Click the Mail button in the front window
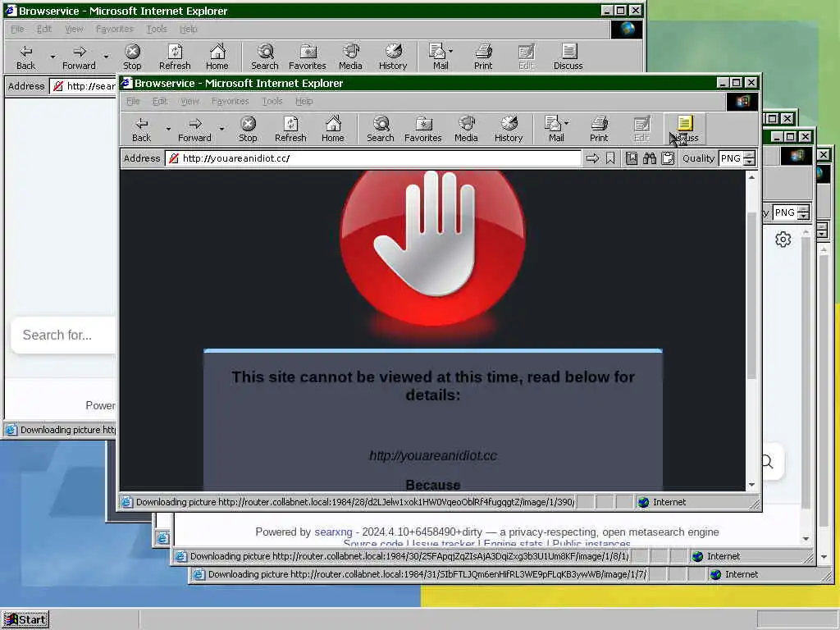The image size is (840, 630). point(554,130)
